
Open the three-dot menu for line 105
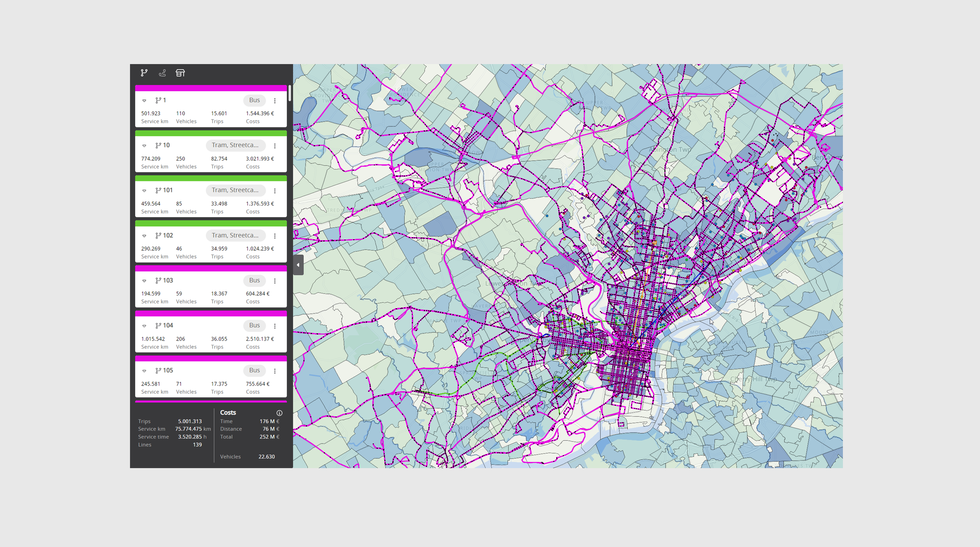[x=275, y=371]
